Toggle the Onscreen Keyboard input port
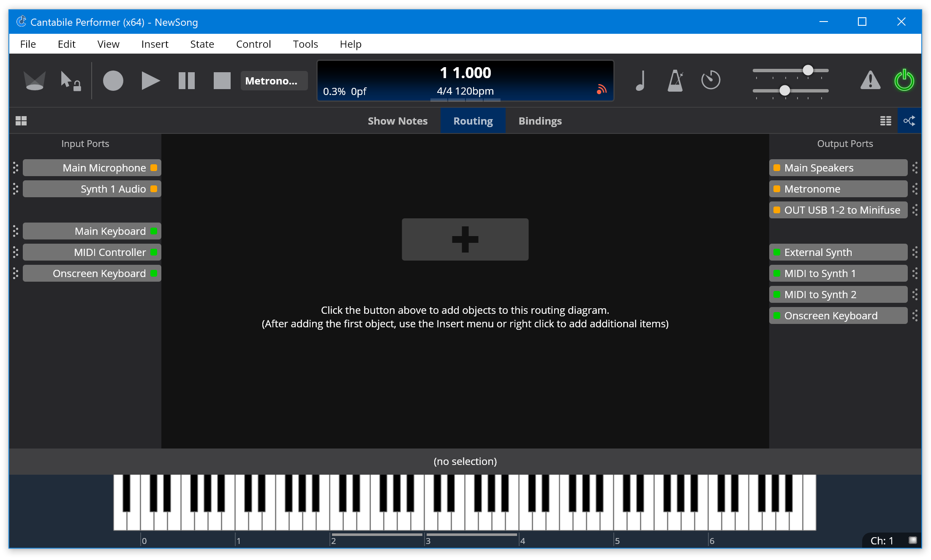The height and width of the screenshot is (560, 931). pos(152,273)
